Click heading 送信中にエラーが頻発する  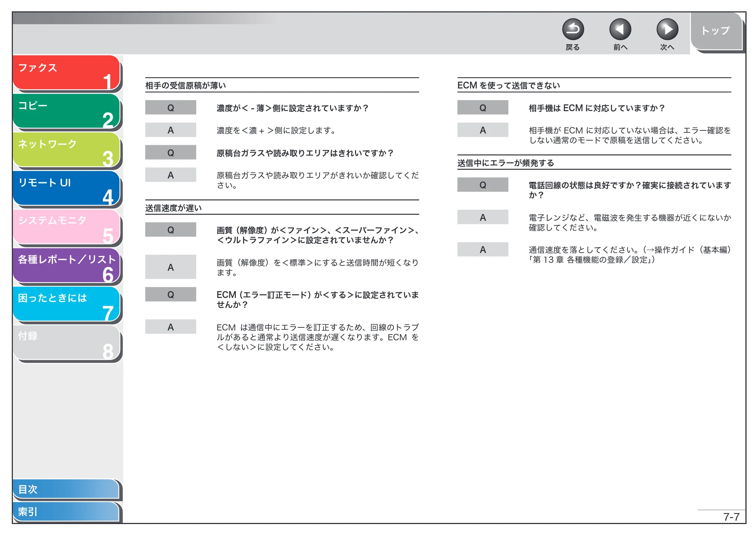coord(505,163)
